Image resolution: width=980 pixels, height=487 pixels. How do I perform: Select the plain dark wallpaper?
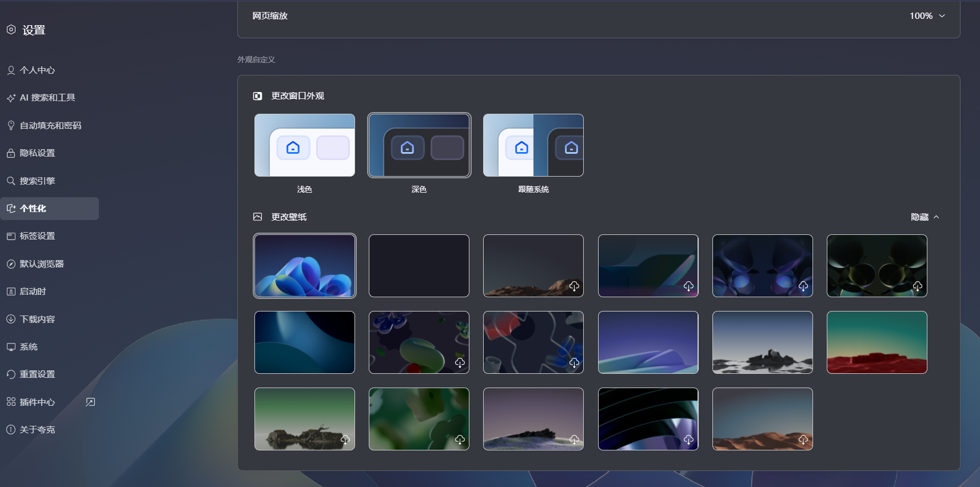(419, 266)
